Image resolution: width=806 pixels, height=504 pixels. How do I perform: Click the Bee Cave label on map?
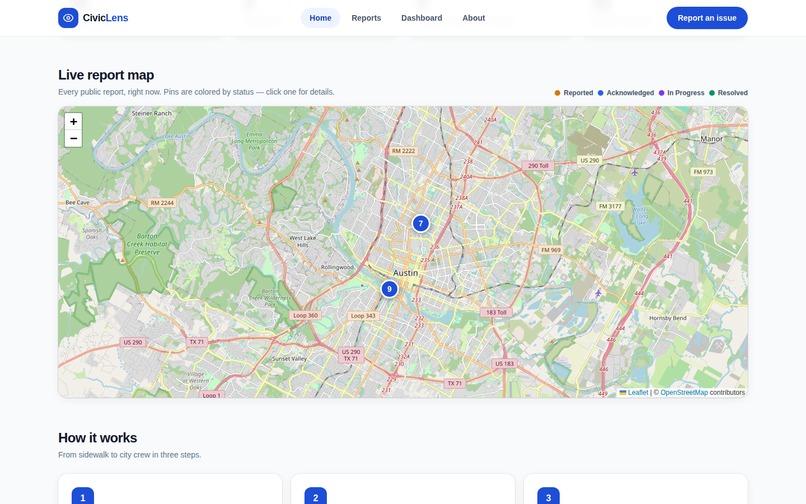[x=78, y=203]
